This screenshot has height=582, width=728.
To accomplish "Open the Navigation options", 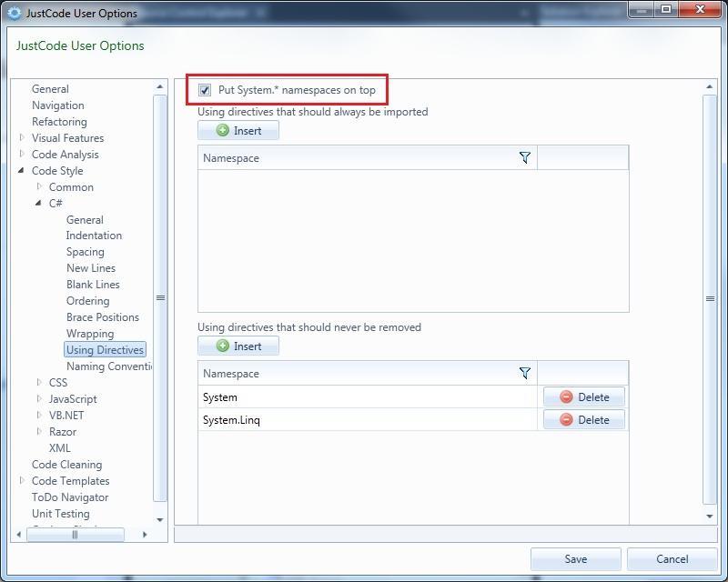I will [58, 105].
